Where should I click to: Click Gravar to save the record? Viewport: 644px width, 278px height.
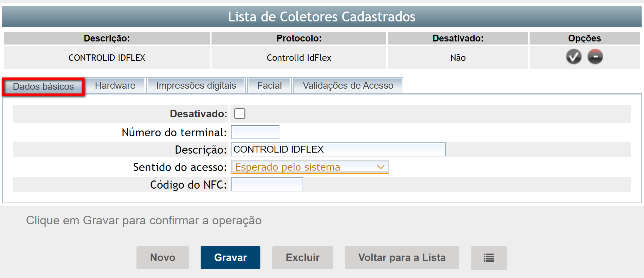coord(231,258)
